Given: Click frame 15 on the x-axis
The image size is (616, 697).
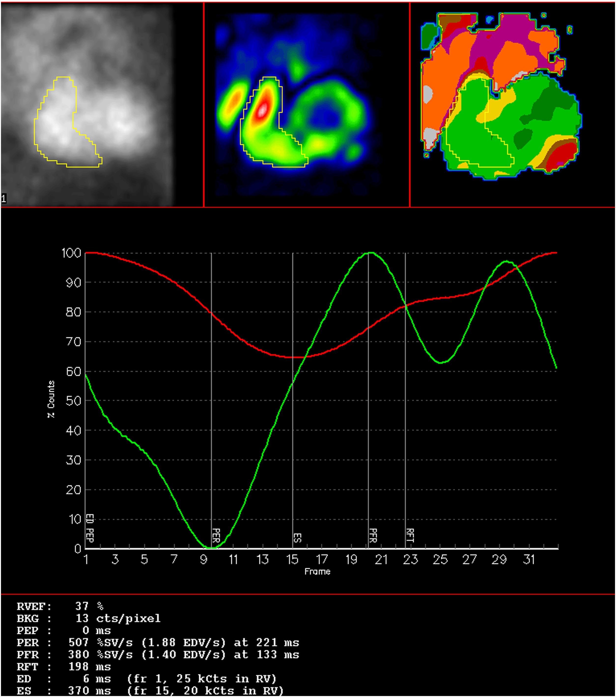Looking at the screenshot, I should [292, 560].
